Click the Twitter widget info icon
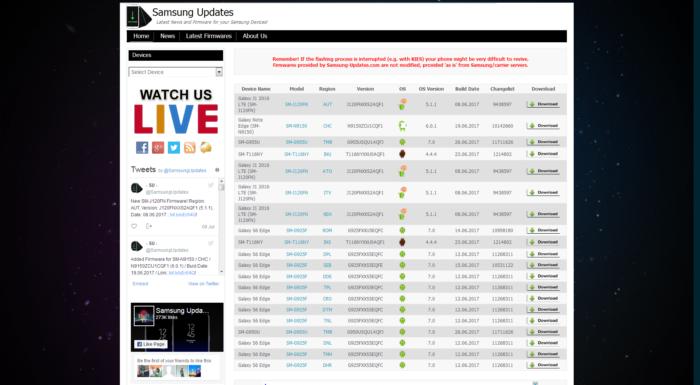This screenshot has height=385, width=700. coord(217,170)
